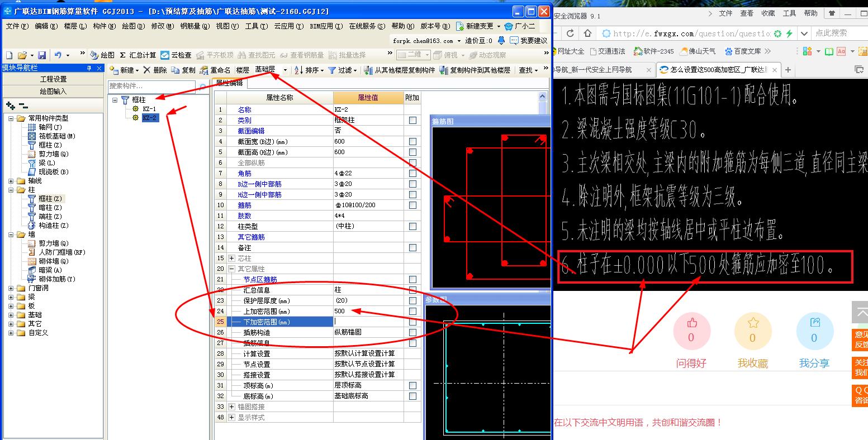
Task: Toggle 附加 checkbox for 截面宽 row
Action: coord(412,141)
